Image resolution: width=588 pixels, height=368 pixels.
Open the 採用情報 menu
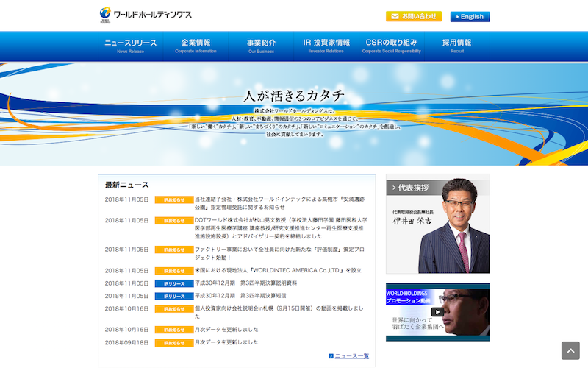click(x=456, y=46)
